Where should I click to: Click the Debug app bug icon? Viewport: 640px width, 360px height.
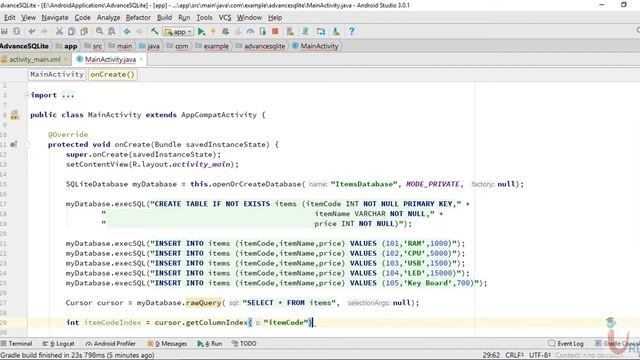(x=225, y=31)
